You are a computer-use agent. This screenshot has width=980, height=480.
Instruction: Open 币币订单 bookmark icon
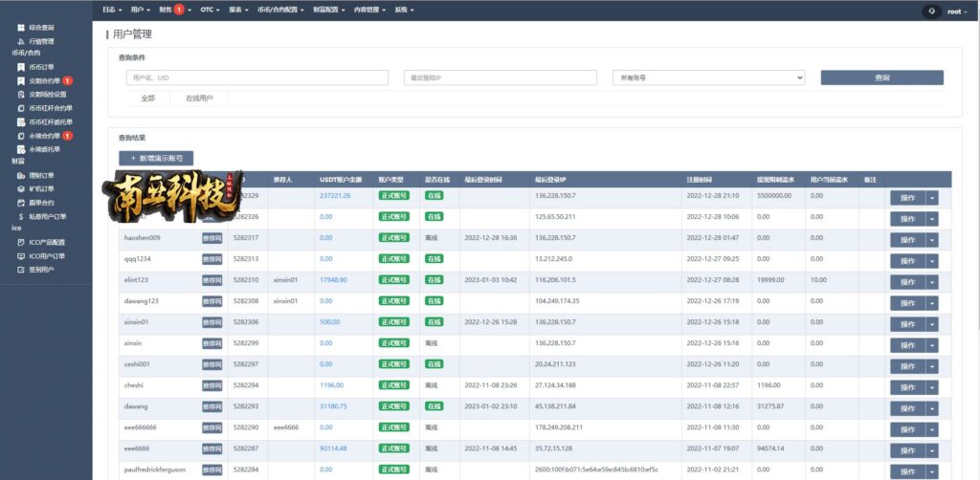[21, 68]
